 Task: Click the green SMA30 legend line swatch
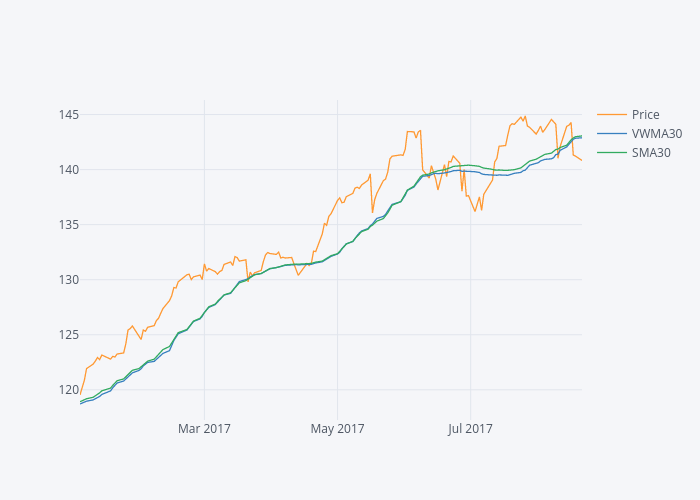(612, 153)
